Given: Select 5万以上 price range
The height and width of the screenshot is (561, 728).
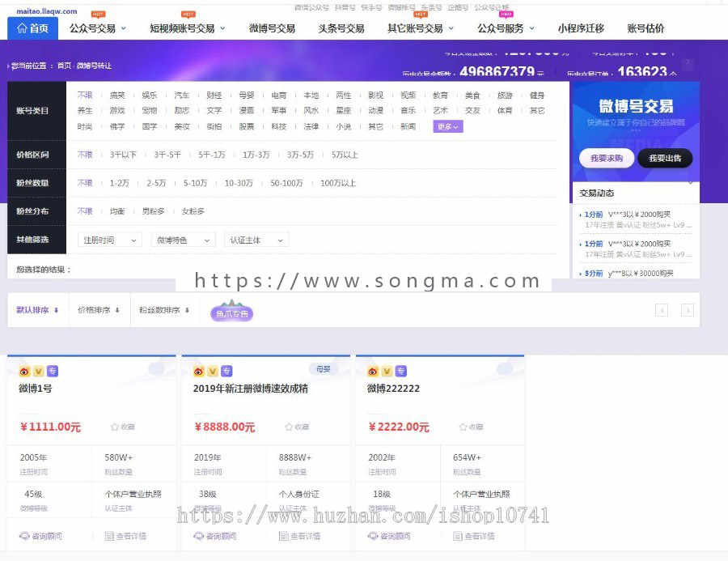Looking at the screenshot, I should [345, 155].
